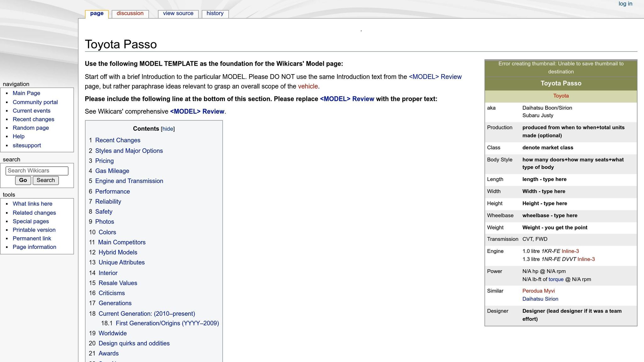
Task: Open Daihatsu Sirion in infobox
Action: pyautogui.click(x=540, y=299)
